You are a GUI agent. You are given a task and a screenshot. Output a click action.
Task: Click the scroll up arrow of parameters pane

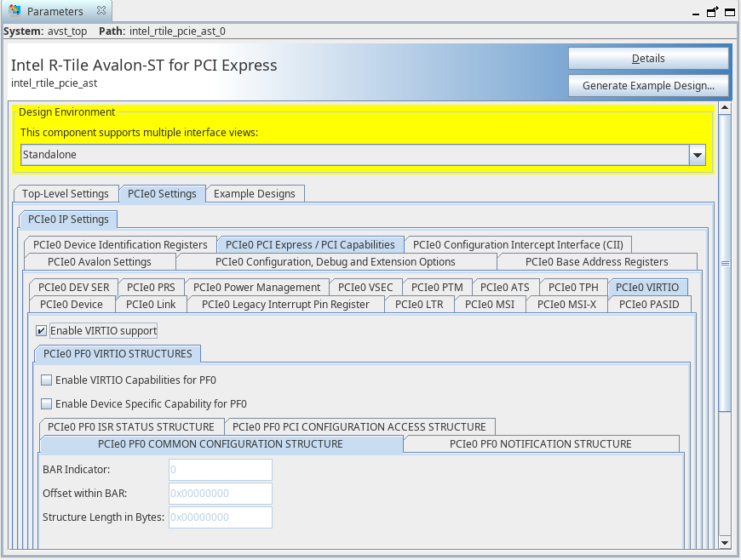(725, 108)
